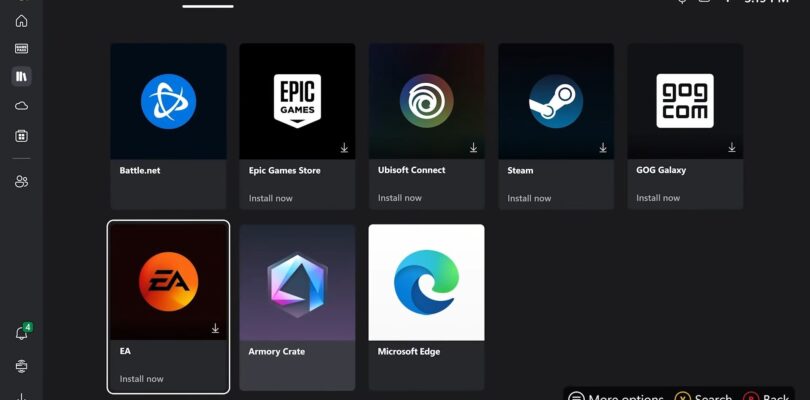Click the Battle.net title text
The width and height of the screenshot is (810, 400).
click(139, 170)
